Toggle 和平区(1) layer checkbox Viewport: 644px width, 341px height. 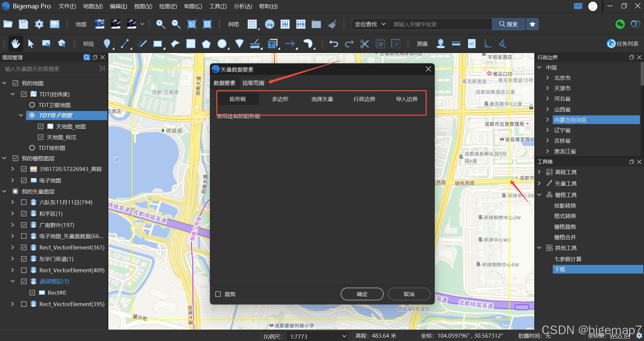point(24,214)
